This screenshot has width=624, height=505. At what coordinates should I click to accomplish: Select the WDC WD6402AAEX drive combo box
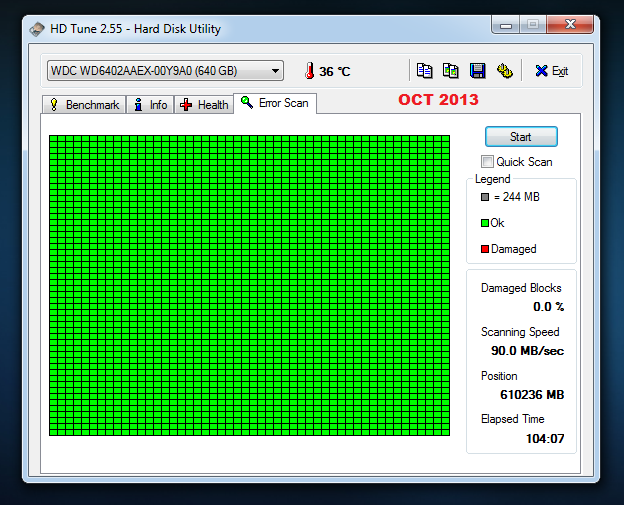[x=165, y=71]
